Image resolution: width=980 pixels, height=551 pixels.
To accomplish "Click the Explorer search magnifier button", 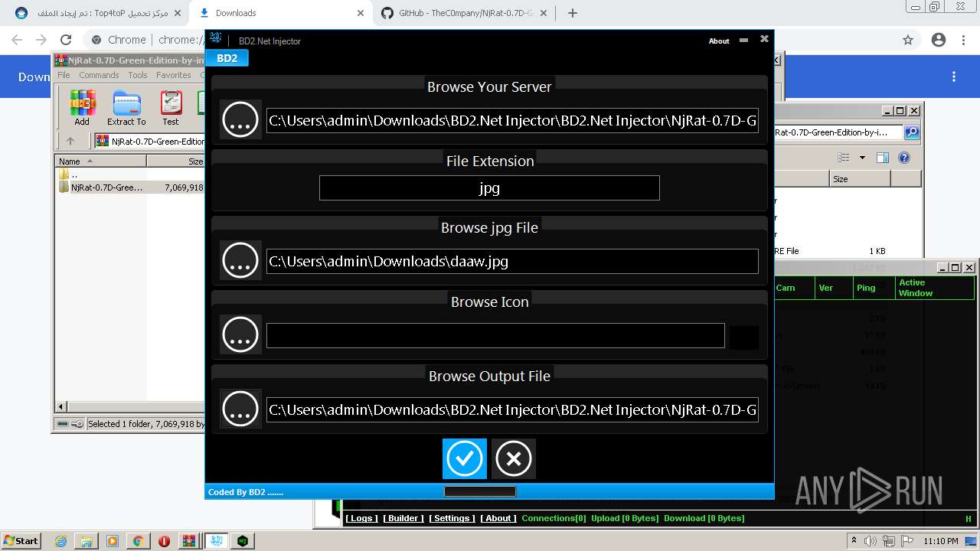I will tap(912, 132).
